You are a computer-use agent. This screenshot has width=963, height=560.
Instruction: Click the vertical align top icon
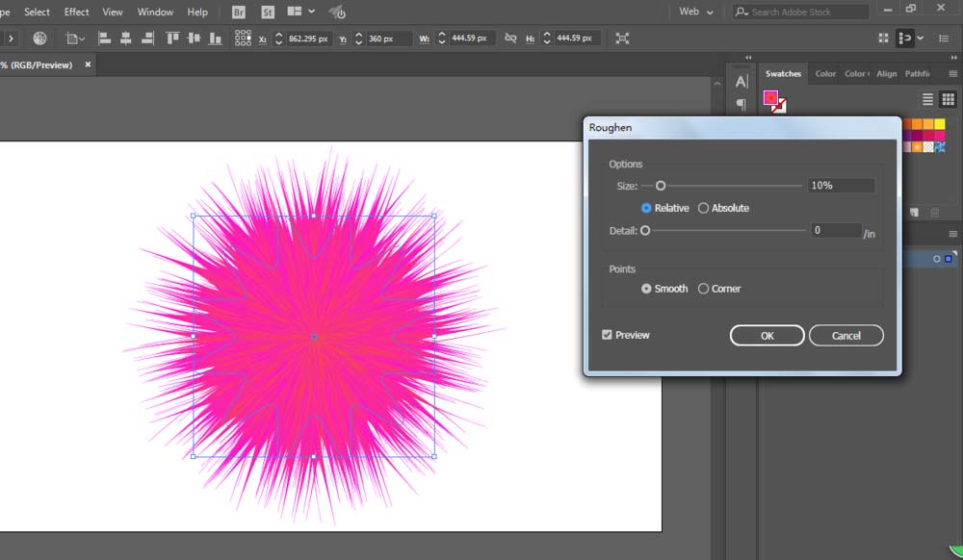point(172,38)
